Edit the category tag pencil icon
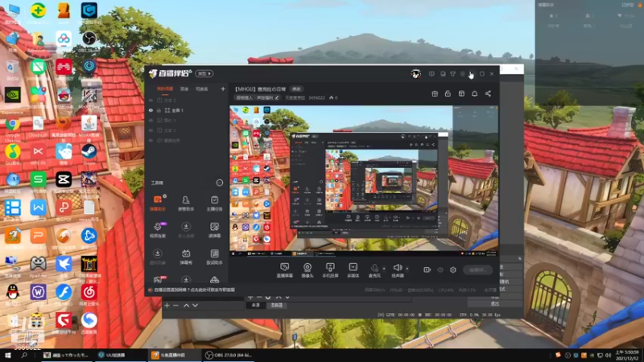Viewport: 644px width, 362px height. point(277,97)
